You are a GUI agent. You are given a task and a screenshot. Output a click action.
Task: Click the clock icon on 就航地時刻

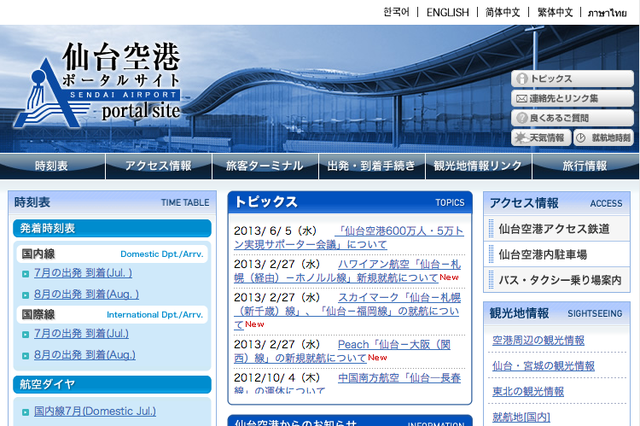(x=580, y=138)
